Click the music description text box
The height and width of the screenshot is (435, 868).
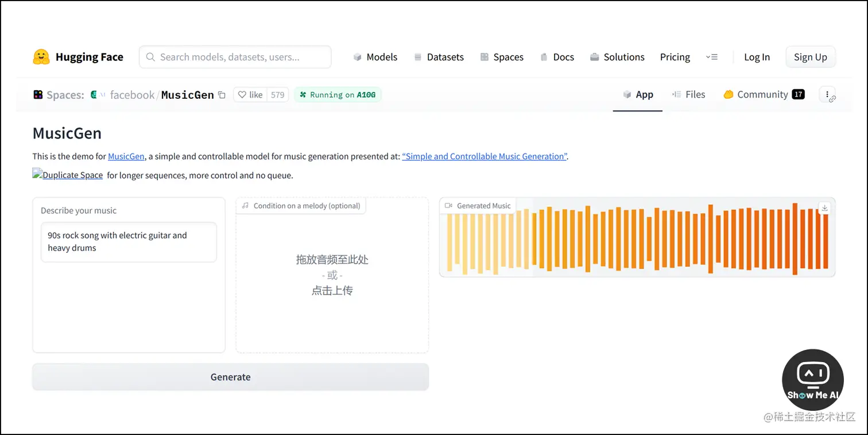[129, 242]
